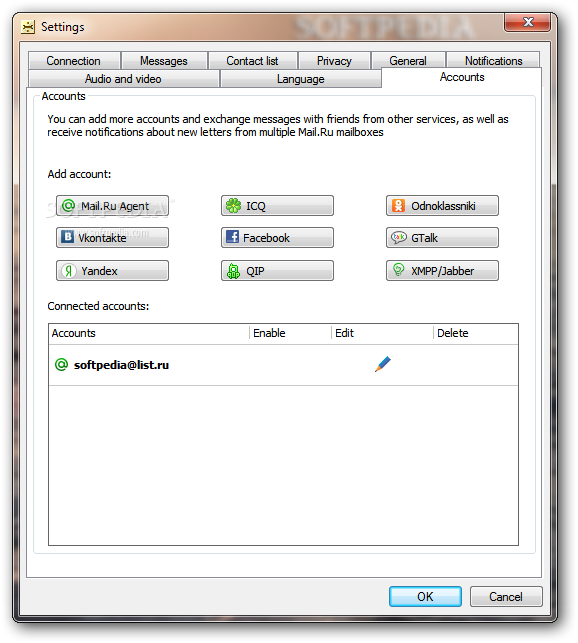Screen dimensions: 578x643
Task: Switch to the General tab
Action: click(408, 61)
